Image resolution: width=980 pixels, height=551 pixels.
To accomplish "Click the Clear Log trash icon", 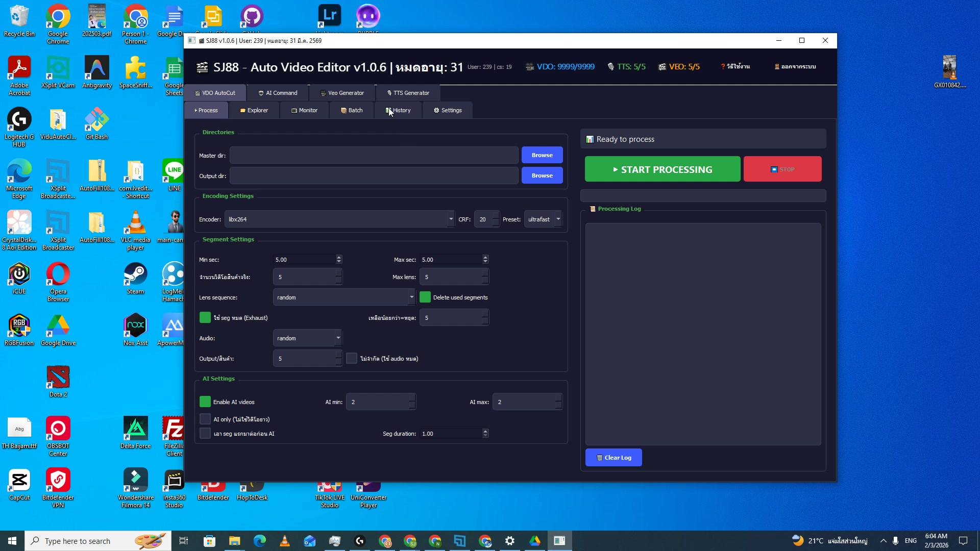I will tap(600, 458).
